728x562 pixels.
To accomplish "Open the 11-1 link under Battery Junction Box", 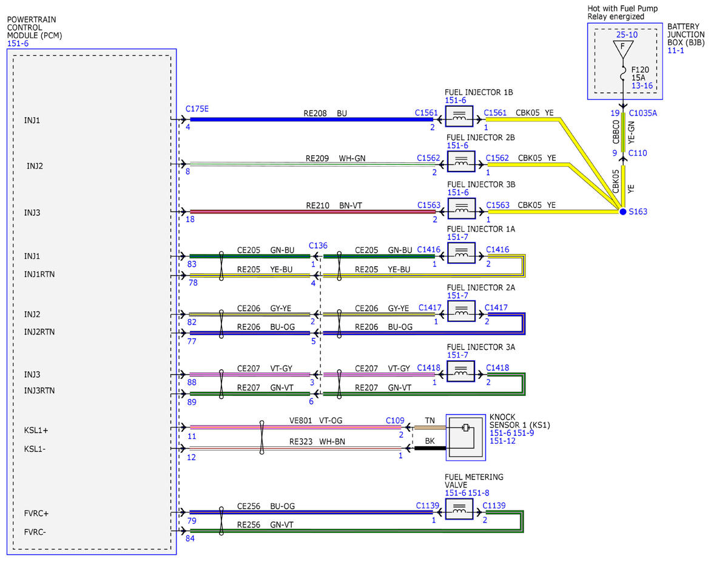I will pyautogui.click(x=676, y=51).
